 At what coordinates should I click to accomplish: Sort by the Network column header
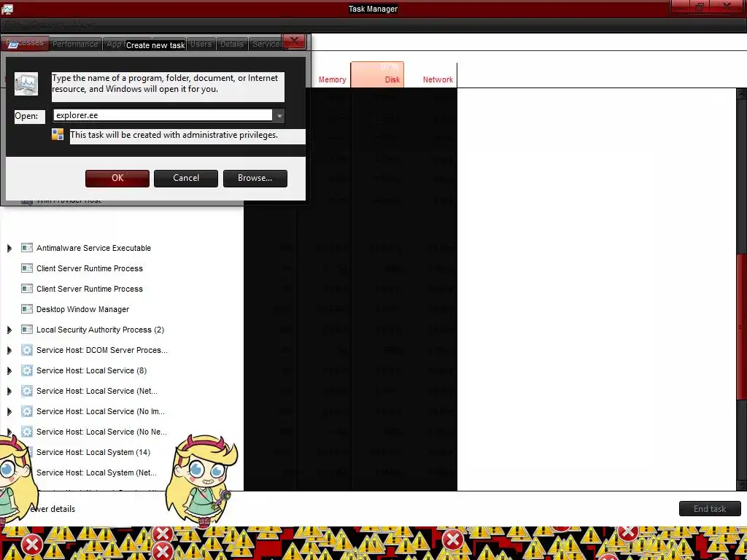(x=430, y=75)
